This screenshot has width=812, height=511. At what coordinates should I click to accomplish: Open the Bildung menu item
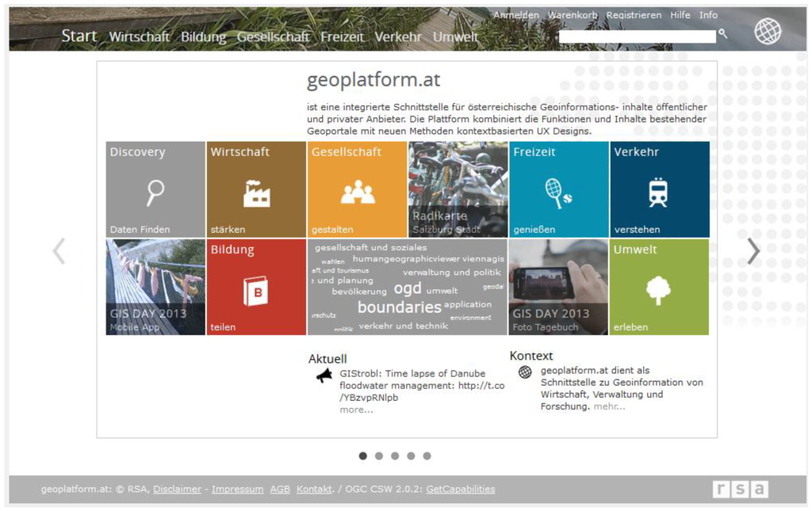pos(203,37)
